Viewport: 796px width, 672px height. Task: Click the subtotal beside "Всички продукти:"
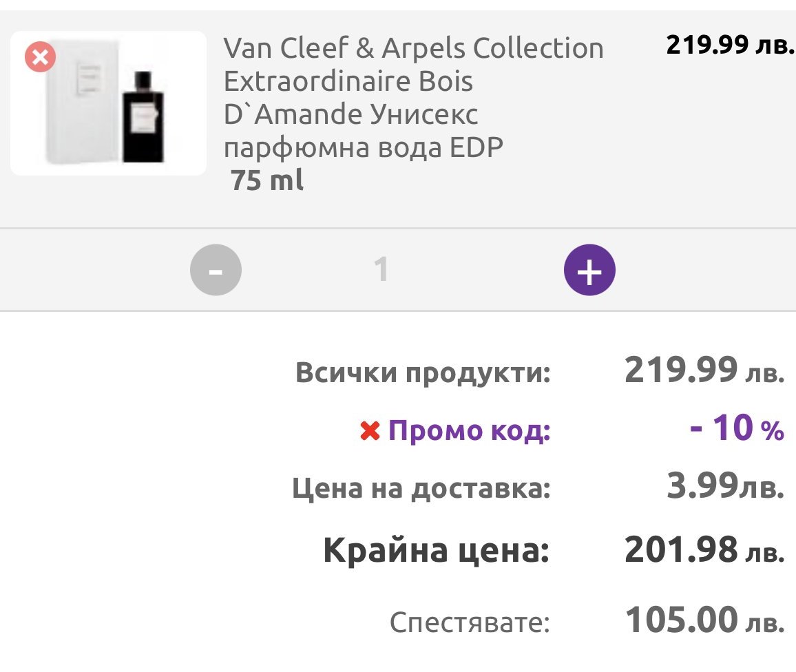[704, 372]
